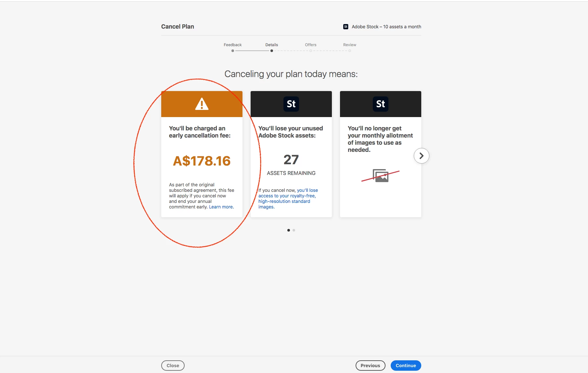Screen dimensions: 588x373
Task: Click the Cancel Plan heading
Action: [x=177, y=27]
